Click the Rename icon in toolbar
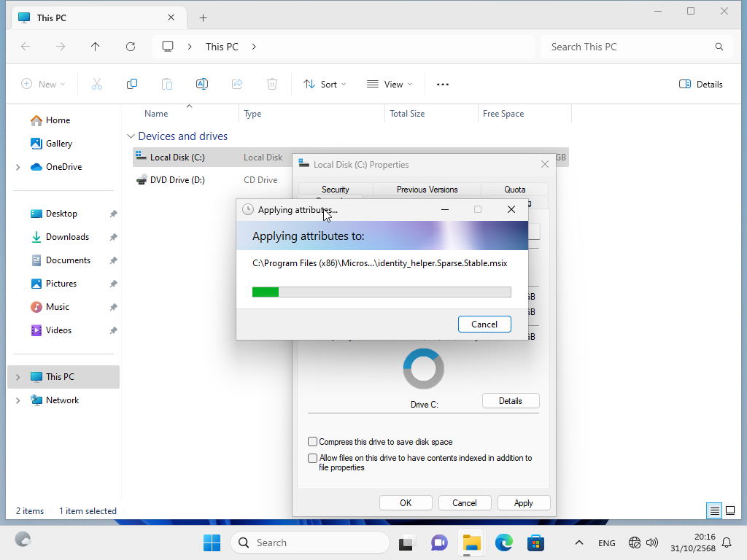This screenshot has width=747, height=560. coord(202,85)
